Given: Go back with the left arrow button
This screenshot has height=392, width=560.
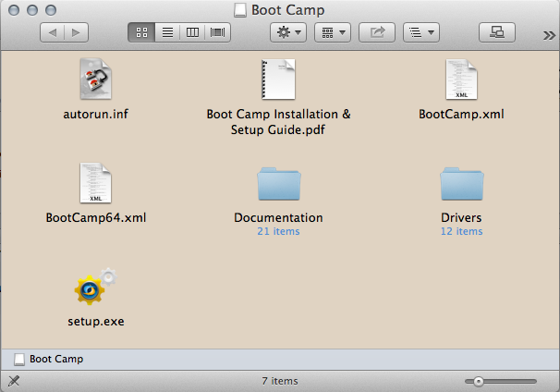Looking at the screenshot, I should click(x=52, y=33).
